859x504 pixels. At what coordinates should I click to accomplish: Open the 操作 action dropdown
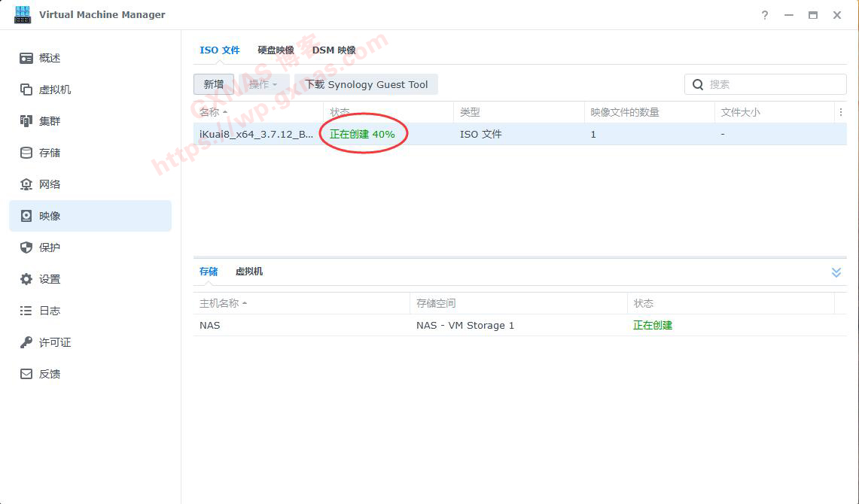pos(263,84)
